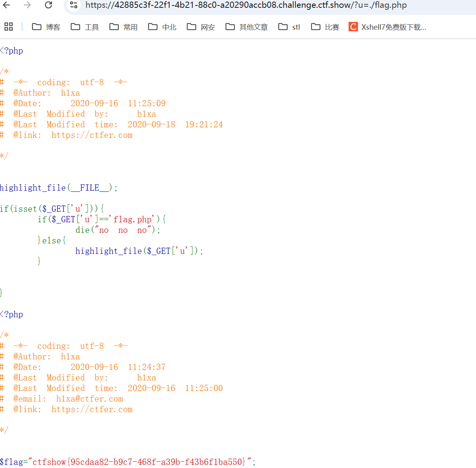The image size is (476, 468).
Task: Click the @Date 2020-09-16 11:25:09 comment
Action: (83, 104)
